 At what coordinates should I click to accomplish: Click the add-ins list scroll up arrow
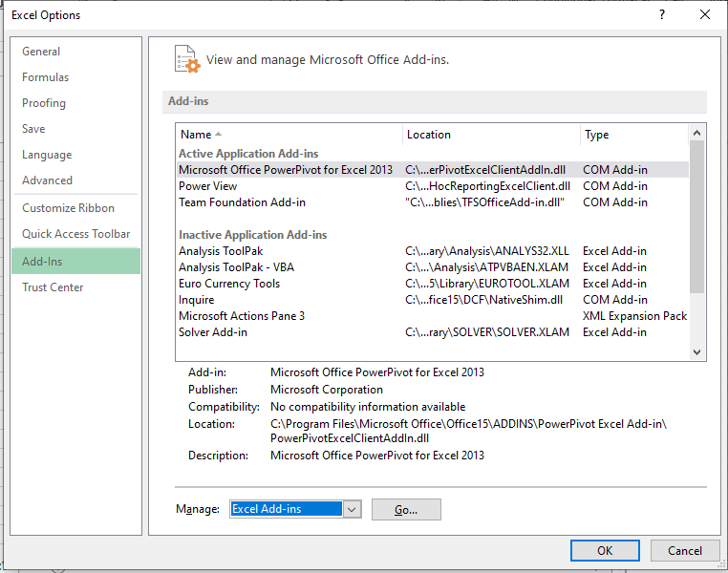coord(696,133)
